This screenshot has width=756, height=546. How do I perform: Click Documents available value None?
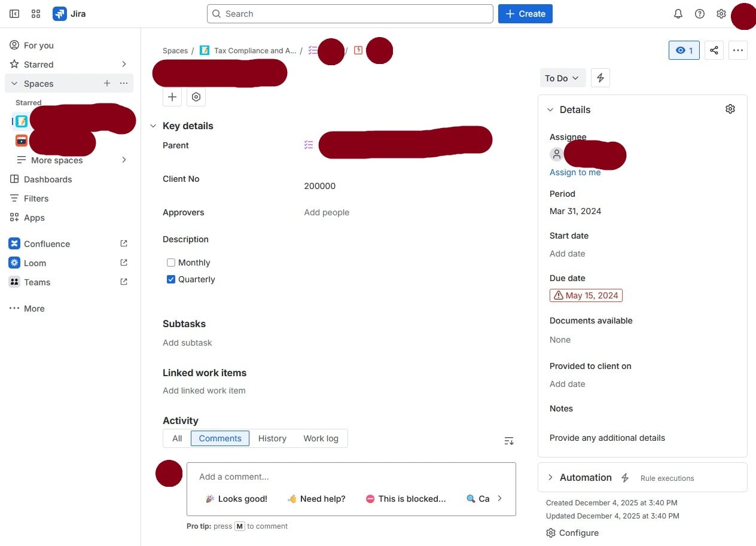[560, 340]
